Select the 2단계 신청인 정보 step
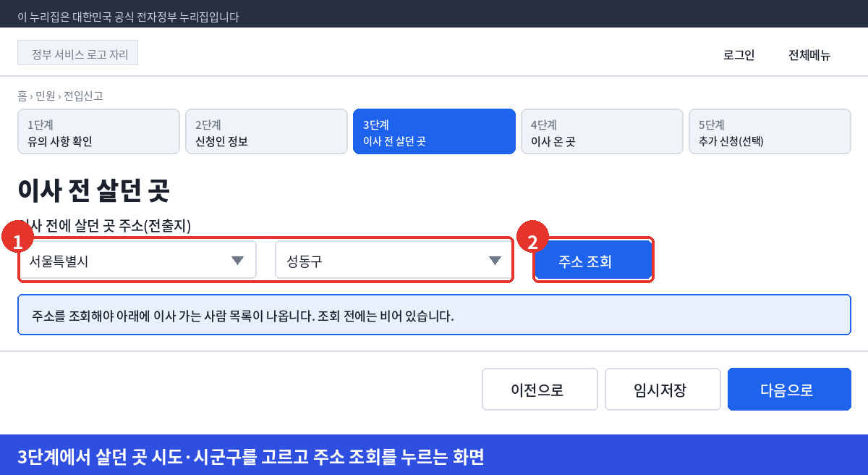868x475 pixels. click(x=266, y=132)
